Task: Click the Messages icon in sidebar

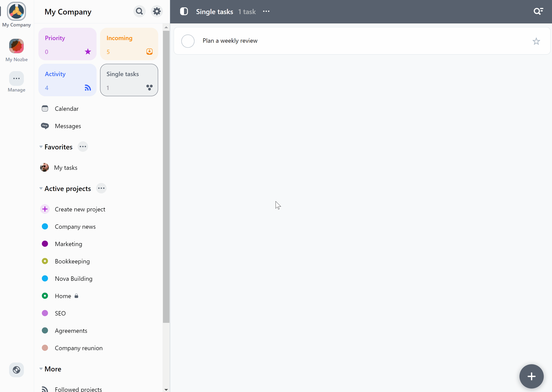Action: (x=45, y=126)
